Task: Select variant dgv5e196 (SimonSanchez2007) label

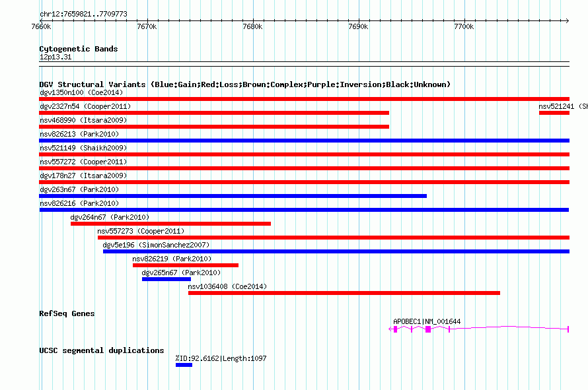Action: [x=156, y=245]
